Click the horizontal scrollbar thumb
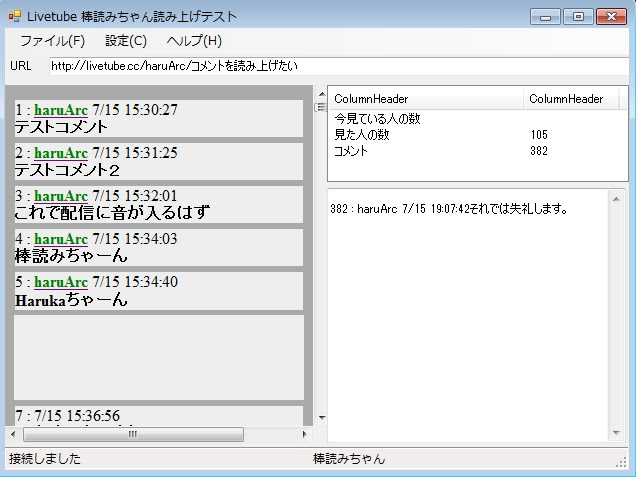 pyautogui.click(x=133, y=434)
